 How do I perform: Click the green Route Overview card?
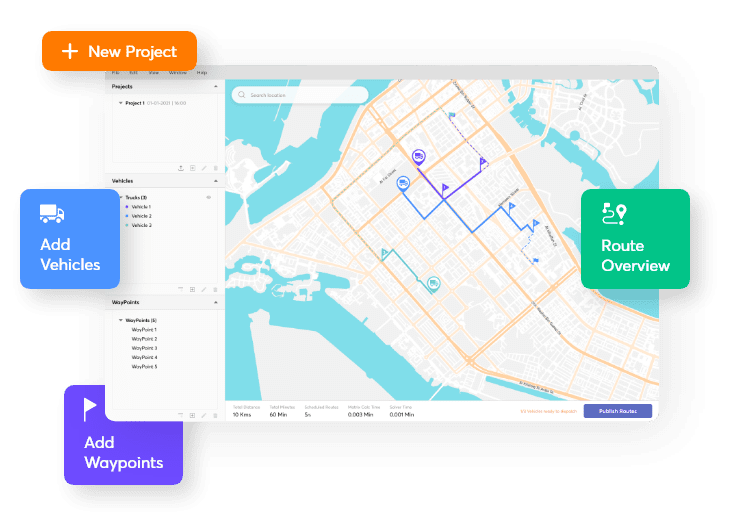(x=635, y=239)
